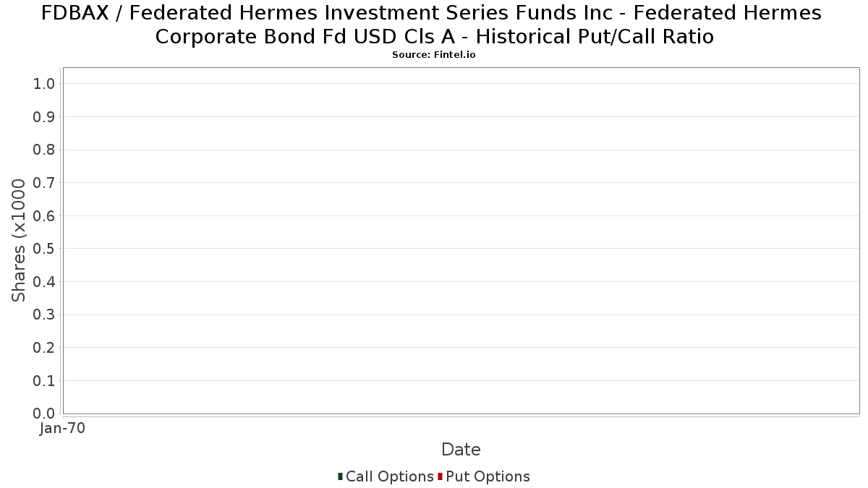Toggle the Put Options legend label

[488, 476]
